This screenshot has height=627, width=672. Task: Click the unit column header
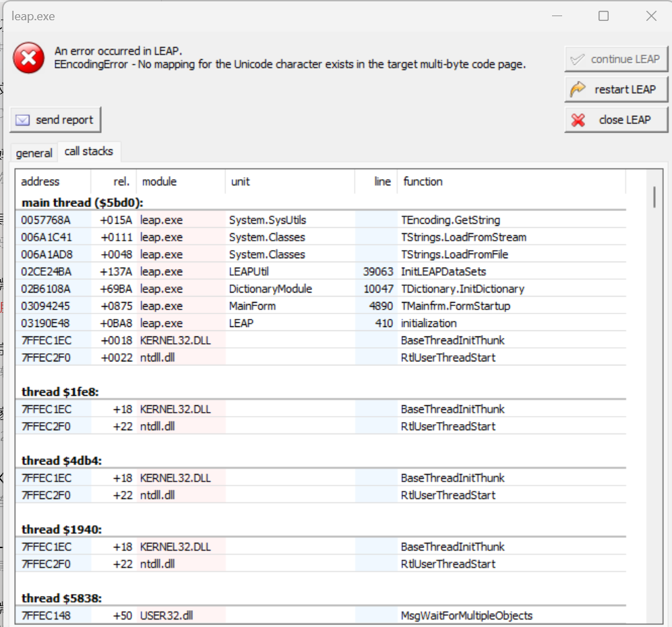point(290,182)
